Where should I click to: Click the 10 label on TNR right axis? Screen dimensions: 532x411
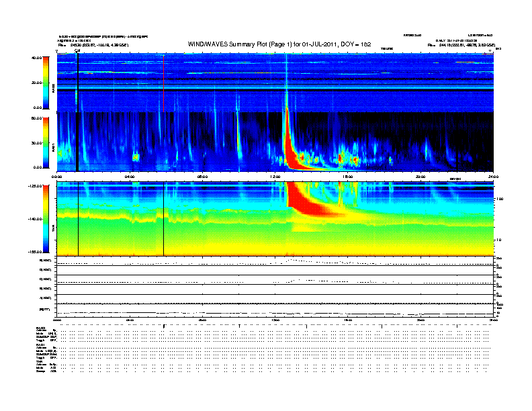[498, 240]
